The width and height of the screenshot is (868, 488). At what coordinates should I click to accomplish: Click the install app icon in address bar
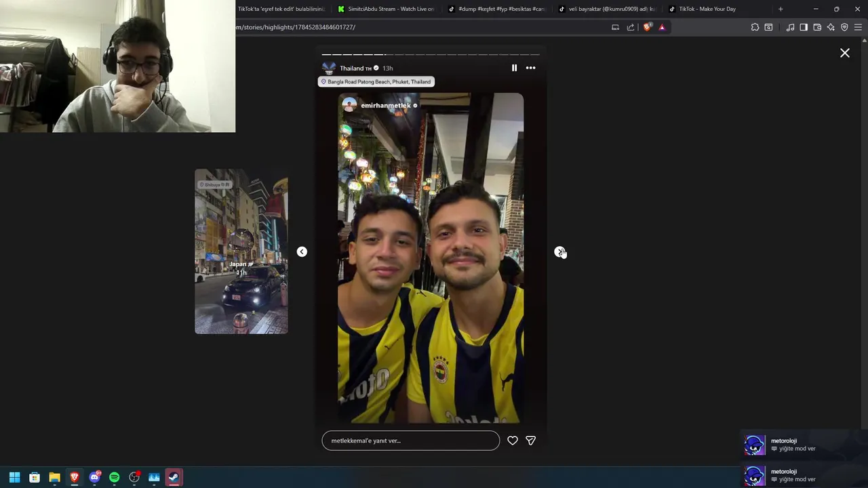coord(615,27)
